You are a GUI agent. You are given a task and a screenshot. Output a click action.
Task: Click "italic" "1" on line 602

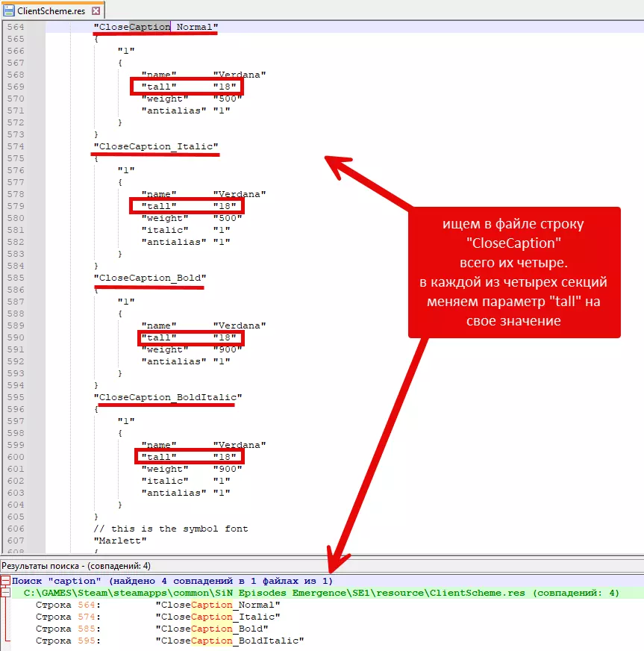(186, 481)
